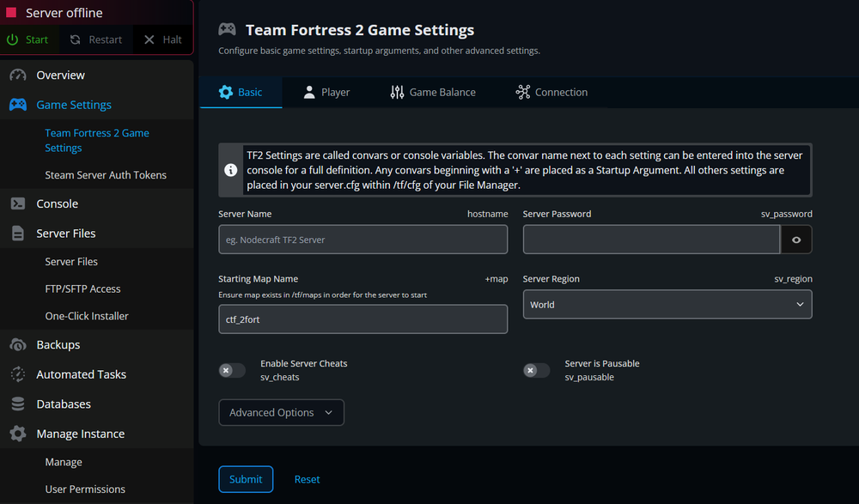Click the Backups sidebar icon

[x=19, y=344]
